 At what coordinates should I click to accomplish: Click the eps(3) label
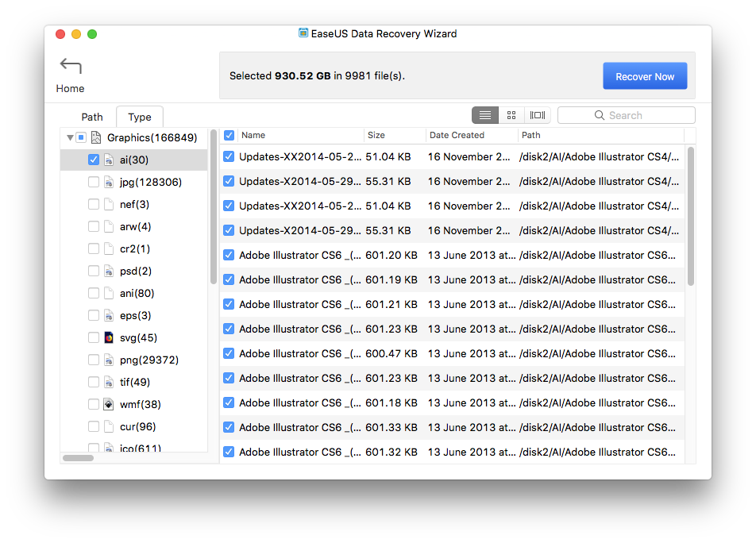[x=136, y=316]
